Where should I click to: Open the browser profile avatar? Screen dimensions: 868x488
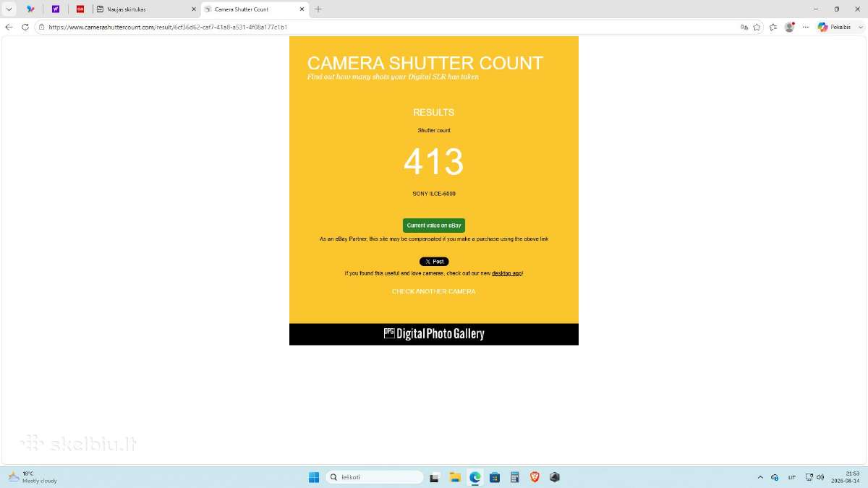coord(790,27)
